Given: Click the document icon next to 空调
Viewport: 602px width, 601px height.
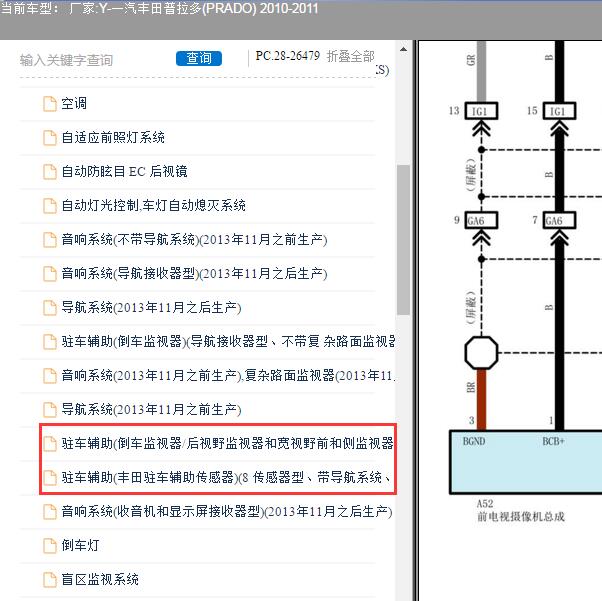Looking at the screenshot, I should [x=50, y=104].
